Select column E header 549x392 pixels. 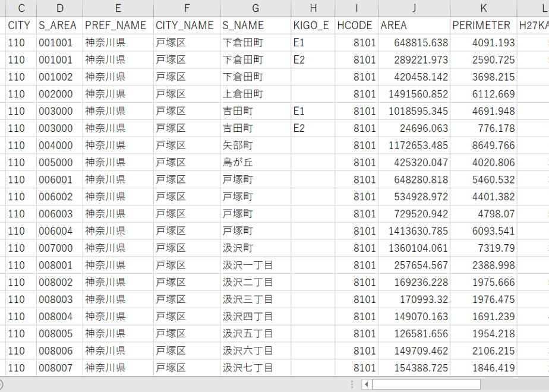pyautogui.click(x=118, y=8)
